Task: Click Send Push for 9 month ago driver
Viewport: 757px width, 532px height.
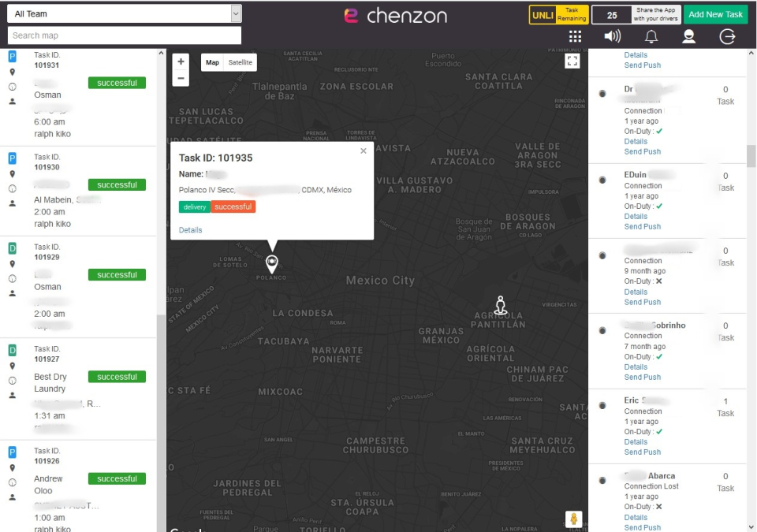Action: tap(643, 302)
